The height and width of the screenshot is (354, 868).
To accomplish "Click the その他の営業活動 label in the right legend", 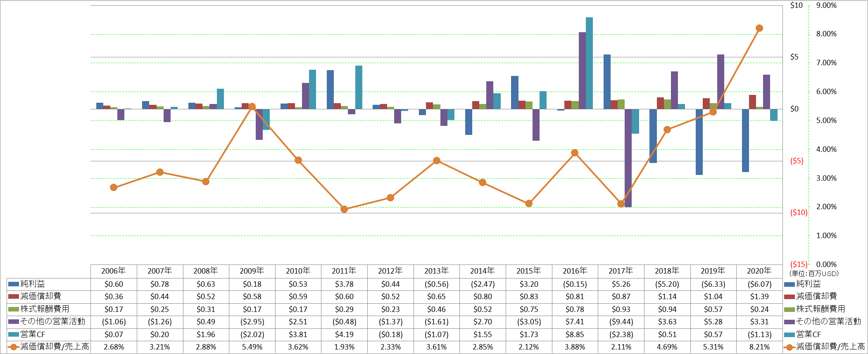I will click(828, 321).
